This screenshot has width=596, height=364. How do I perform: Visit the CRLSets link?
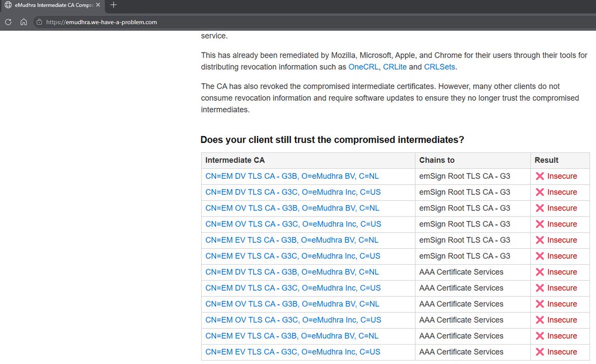tap(440, 67)
